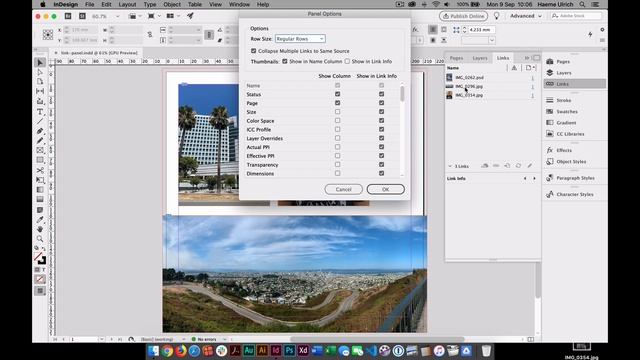Open the File menu
The width and height of the screenshot is (640, 360).
[x=89, y=4]
